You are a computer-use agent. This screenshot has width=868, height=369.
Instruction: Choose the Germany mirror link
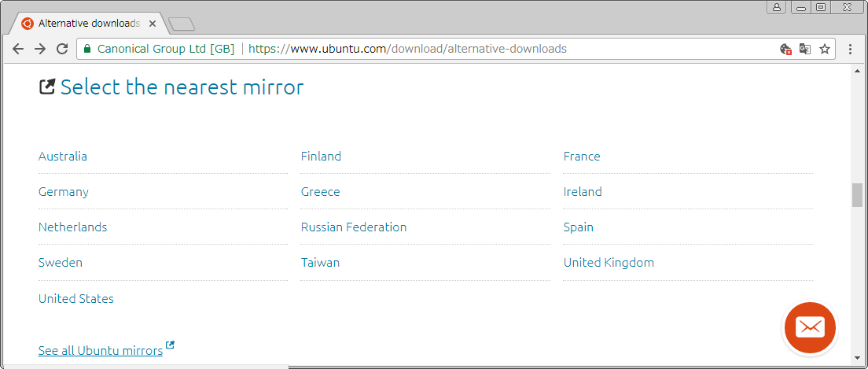(x=64, y=192)
